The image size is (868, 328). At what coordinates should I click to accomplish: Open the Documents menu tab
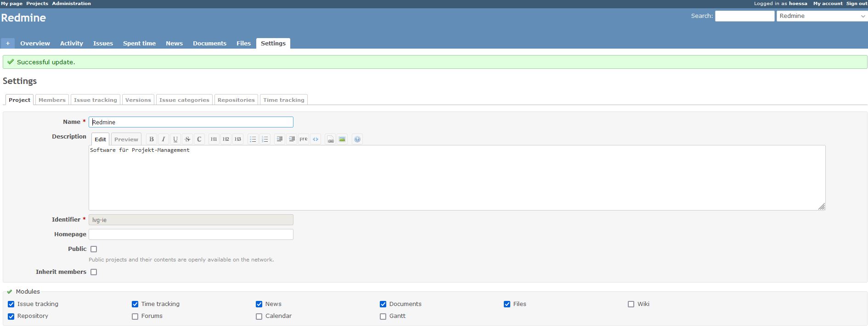click(x=209, y=43)
